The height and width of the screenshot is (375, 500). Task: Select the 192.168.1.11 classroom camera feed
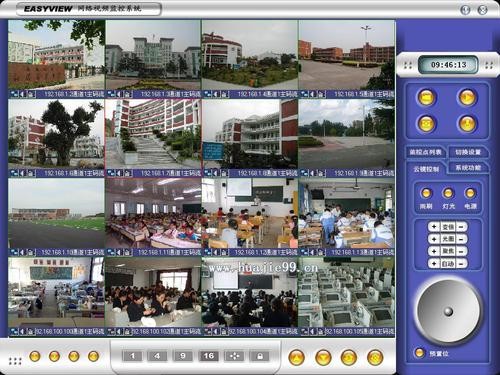coord(153,213)
